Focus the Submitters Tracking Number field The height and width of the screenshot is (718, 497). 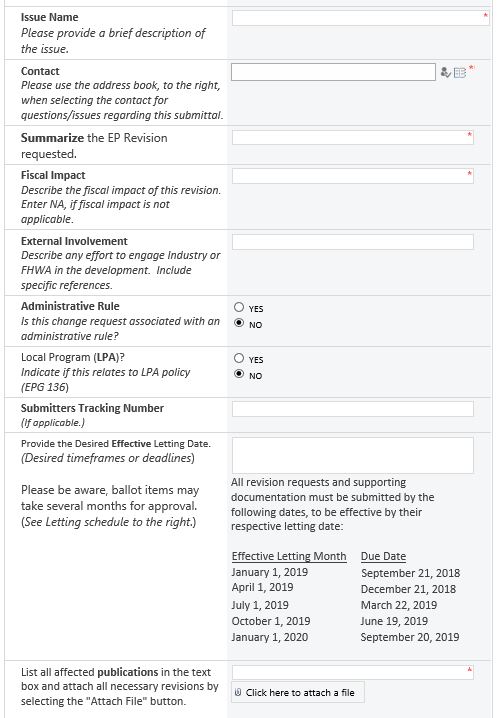point(353,409)
